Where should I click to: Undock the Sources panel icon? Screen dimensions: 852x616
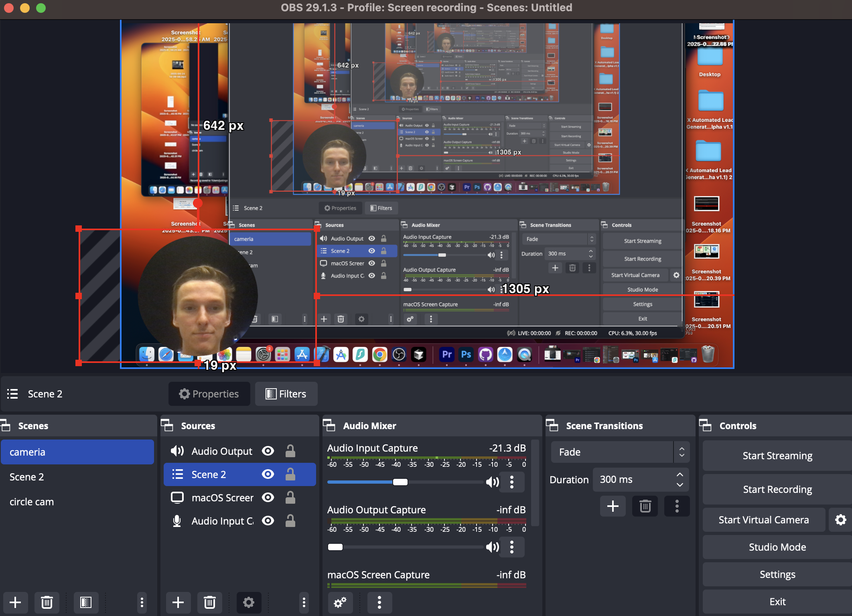point(167,426)
